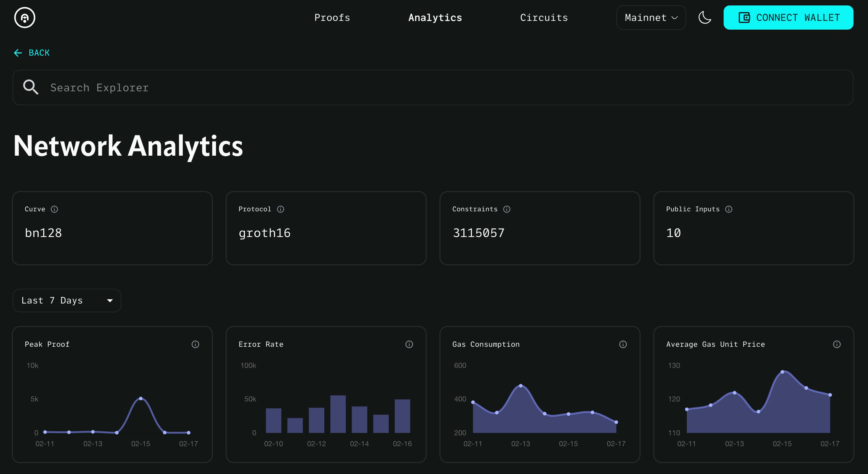Open the Mainnet network dropdown
This screenshot has height=474, width=868.
[651, 18]
